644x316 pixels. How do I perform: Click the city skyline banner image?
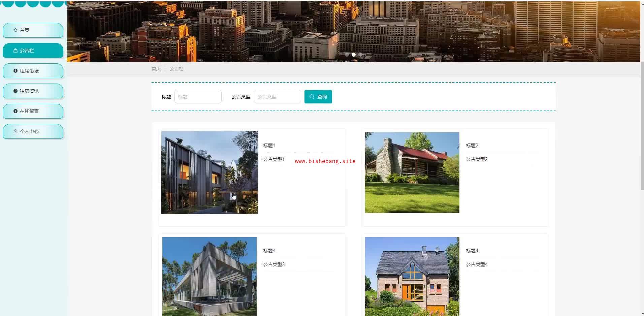pyautogui.click(x=353, y=32)
